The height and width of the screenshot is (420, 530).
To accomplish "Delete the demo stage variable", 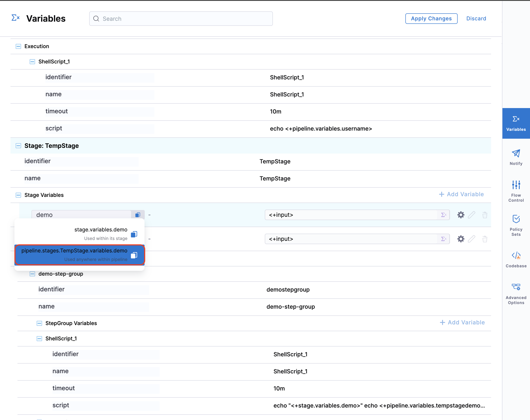I will click(485, 215).
